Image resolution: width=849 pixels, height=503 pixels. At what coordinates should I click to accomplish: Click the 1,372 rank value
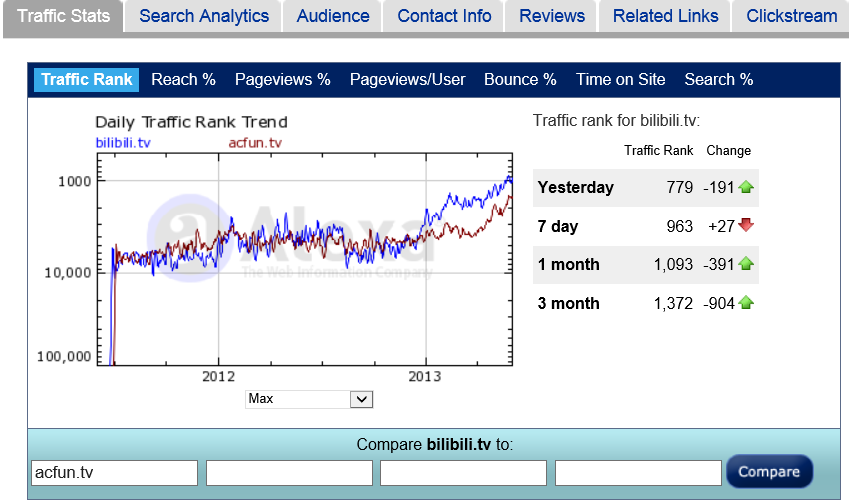(x=673, y=303)
